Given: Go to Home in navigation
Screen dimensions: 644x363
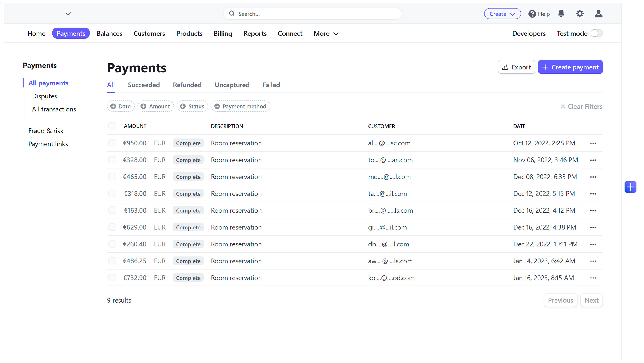Looking at the screenshot, I should (36, 33).
